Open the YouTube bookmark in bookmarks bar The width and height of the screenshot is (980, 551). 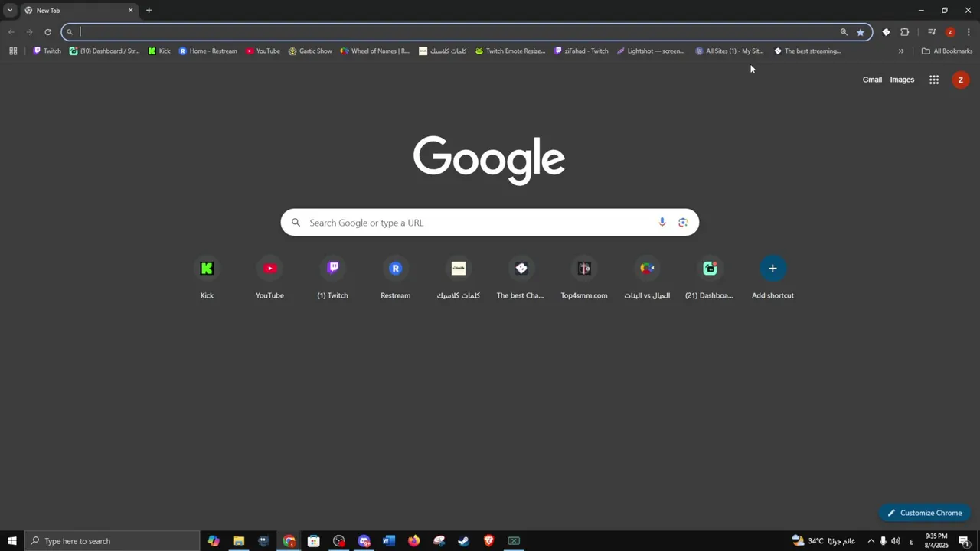(263, 51)
